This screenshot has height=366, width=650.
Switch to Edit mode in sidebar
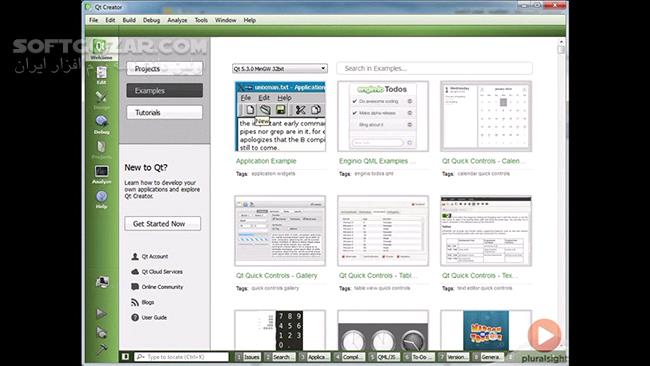pos(102,75)
